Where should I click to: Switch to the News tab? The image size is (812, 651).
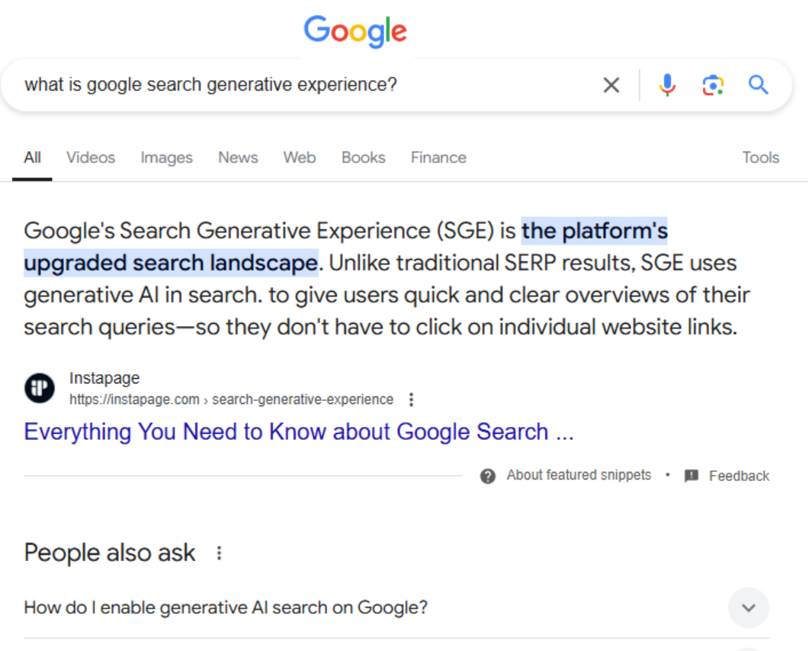[238, 158]
